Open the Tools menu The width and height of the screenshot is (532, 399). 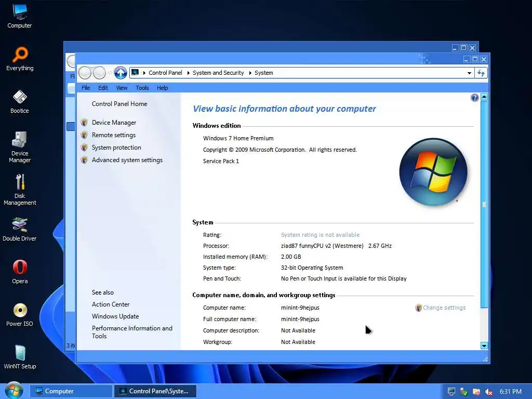point(142,88)
